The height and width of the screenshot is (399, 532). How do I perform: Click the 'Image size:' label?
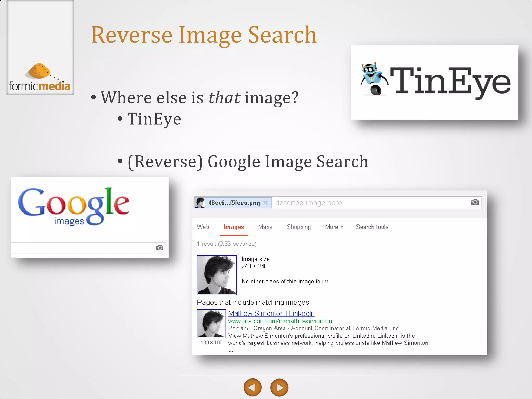coord(256,259)
